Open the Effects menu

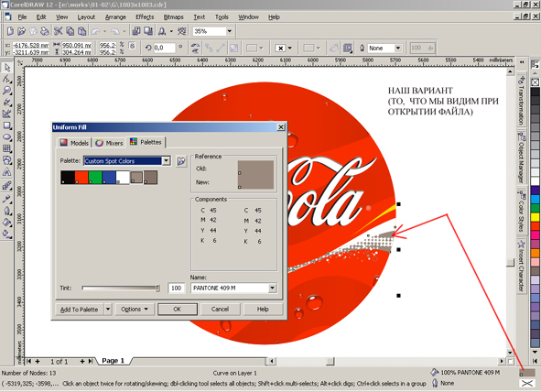pyautogui.click(x=145, y=16)
